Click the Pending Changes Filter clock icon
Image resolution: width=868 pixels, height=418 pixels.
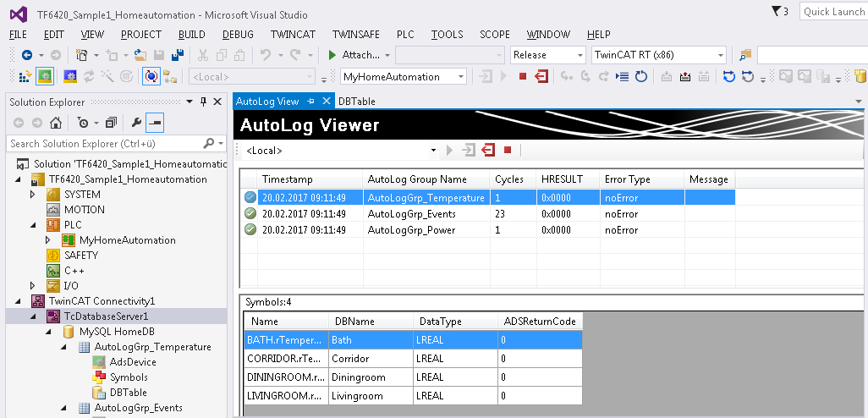point(83,123)
